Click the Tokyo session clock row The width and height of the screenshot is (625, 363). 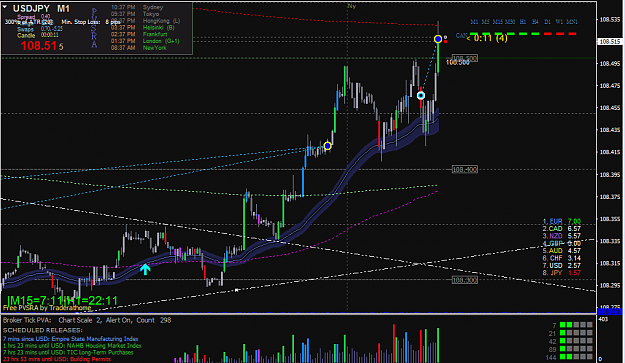[x=135, y=14]
